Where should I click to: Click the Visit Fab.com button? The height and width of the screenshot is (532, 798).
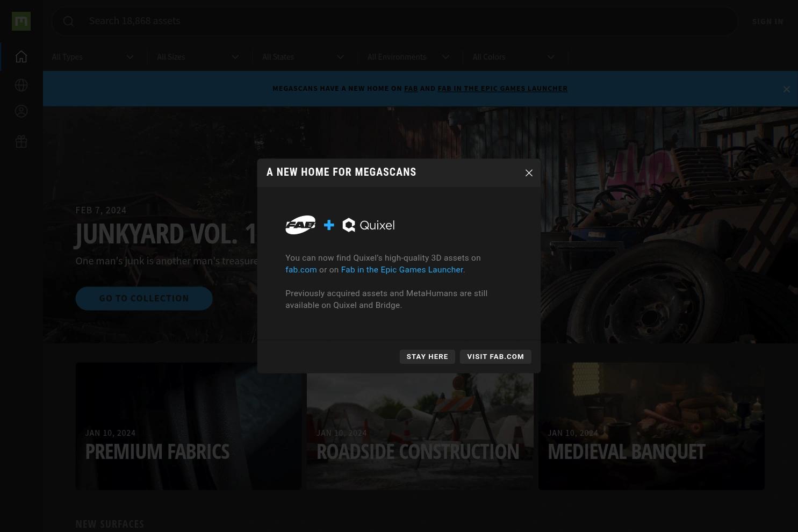495,357
